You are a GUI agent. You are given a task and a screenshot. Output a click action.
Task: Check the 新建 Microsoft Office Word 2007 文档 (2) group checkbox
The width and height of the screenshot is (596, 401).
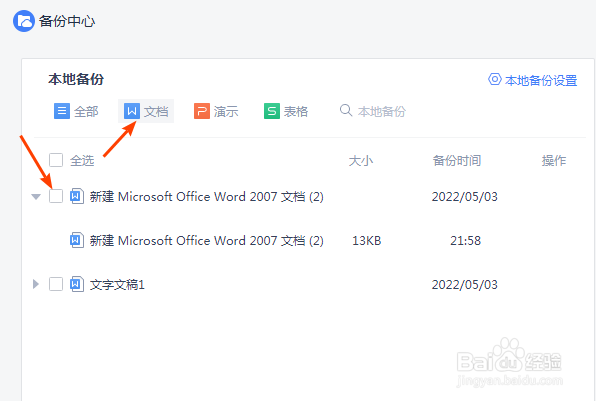click(56, 196)
